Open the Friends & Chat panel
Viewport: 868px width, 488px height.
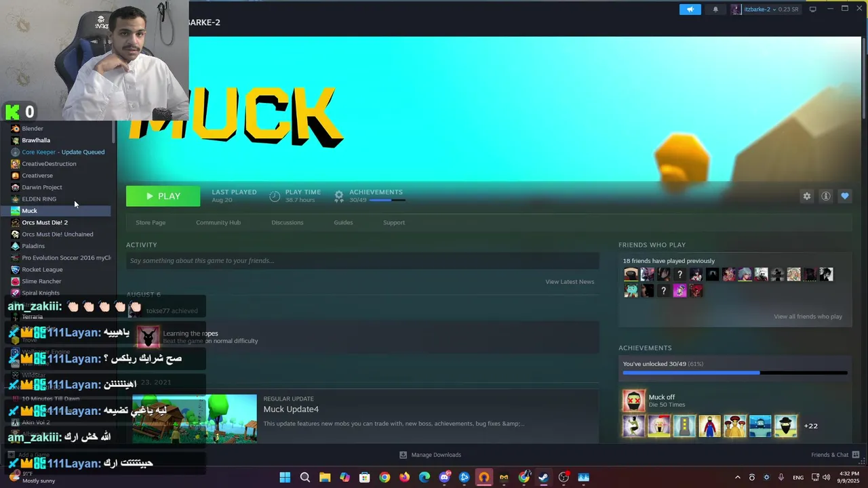tap(835, 455)
